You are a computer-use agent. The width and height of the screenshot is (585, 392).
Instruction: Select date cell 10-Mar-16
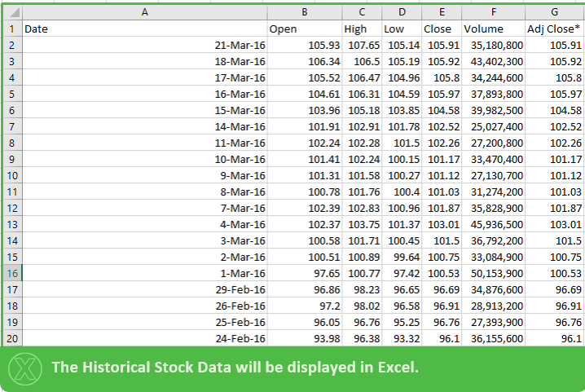(x=145, y=159)
